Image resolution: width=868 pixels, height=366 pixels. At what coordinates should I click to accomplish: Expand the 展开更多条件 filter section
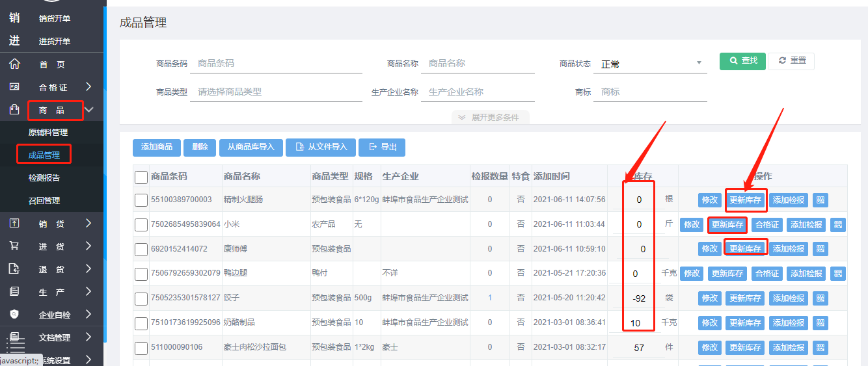pos(491,118)
